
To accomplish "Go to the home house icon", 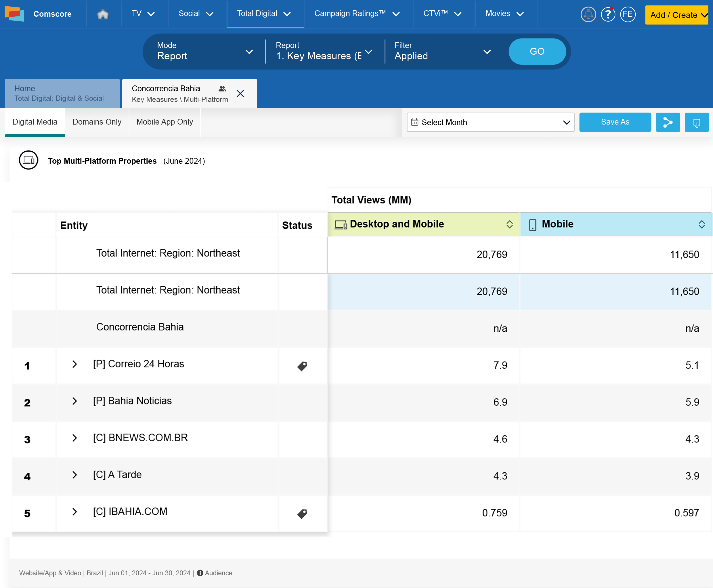I will (103, 14).
